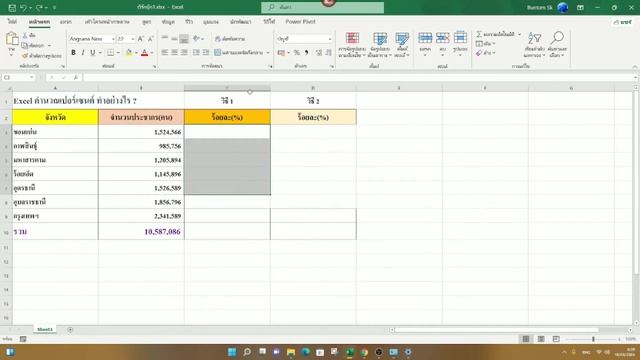Switch to the Page Layout tab
The image size is (640, 360).
coord(107,22)
